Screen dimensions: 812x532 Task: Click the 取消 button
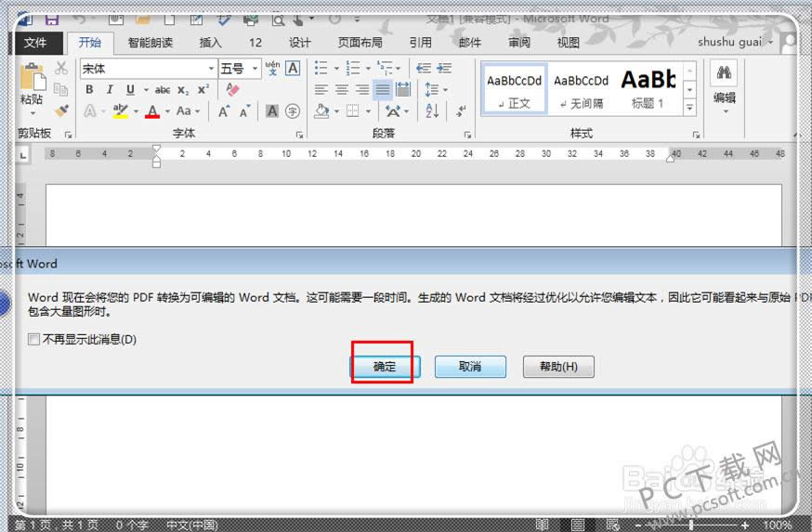(470, 367)
